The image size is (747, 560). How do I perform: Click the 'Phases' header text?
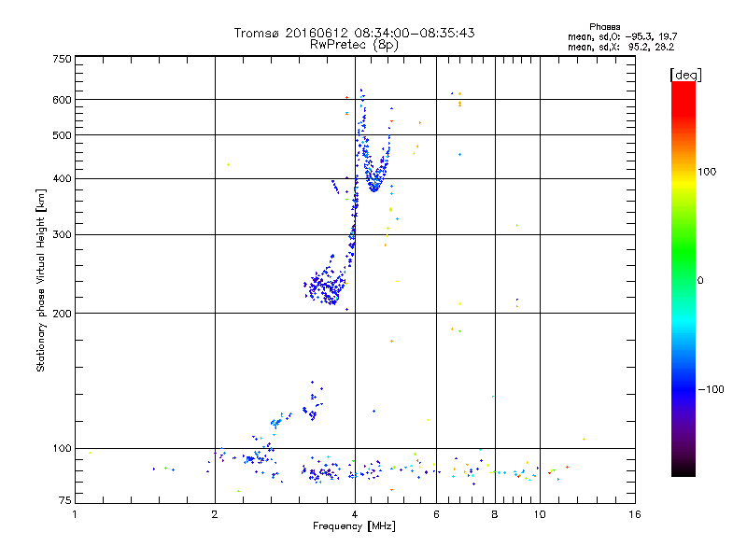pyautogui.click(x=604, y=27)
